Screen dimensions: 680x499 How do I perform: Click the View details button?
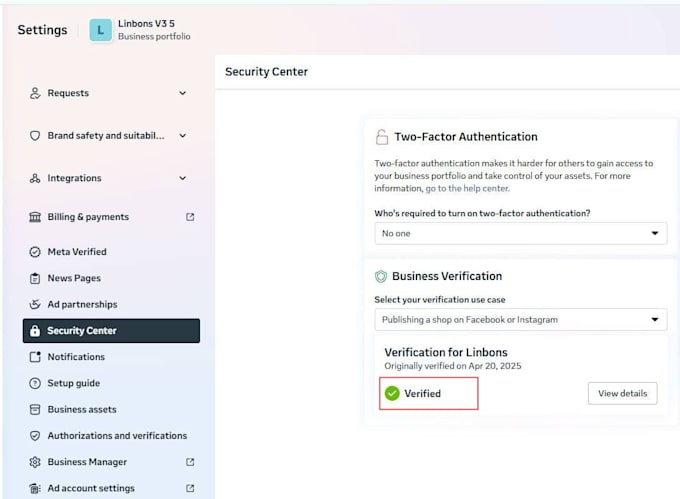pos(623,393)
